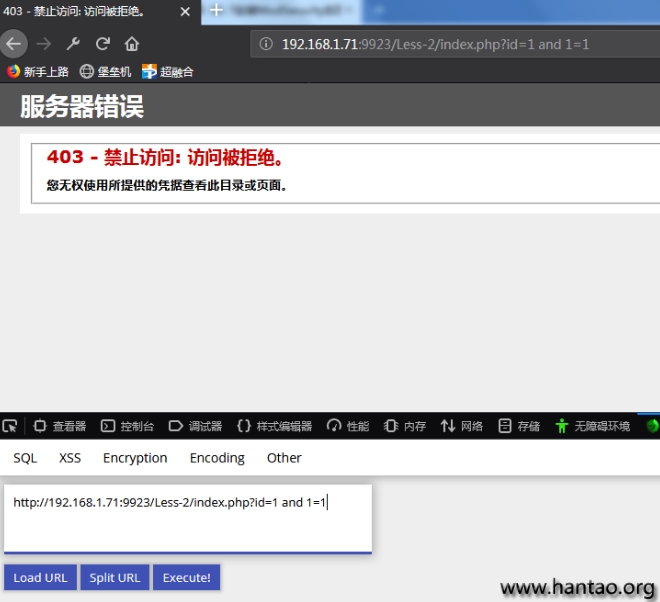
Task: Open the 查看器 inspector tab
Action: pyautogui.click(x=60, y=426)
